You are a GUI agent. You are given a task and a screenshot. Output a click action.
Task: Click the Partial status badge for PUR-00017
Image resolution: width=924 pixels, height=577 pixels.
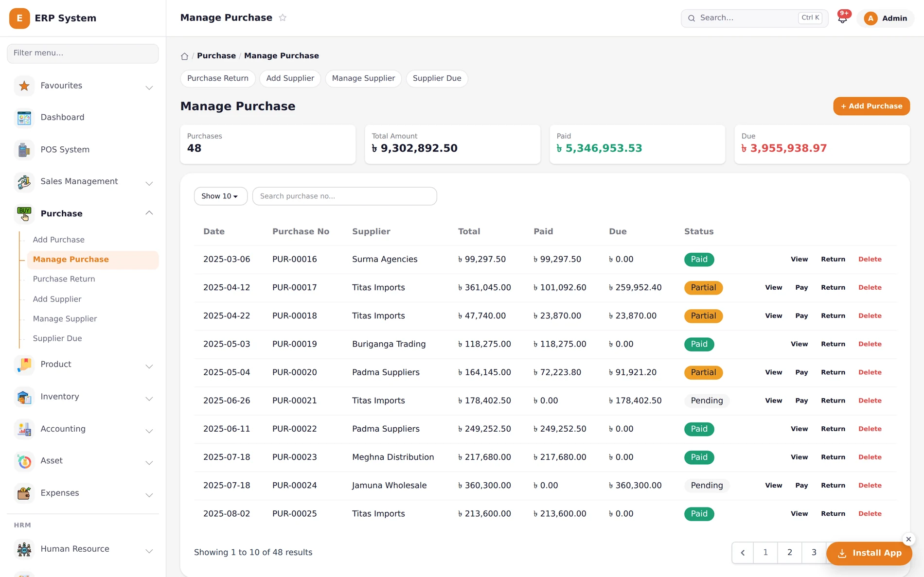click(703, 288)
